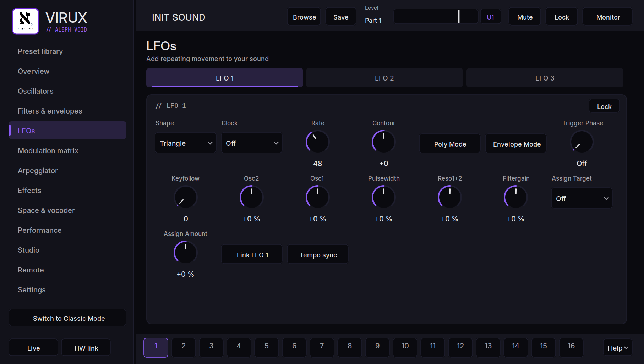This screenshot has height=364, width=644.
Task: Open Preset library page
Action: 67,51
